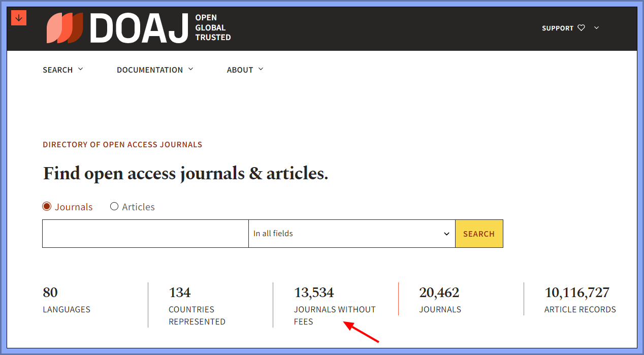Click the red arrow icon top-left corner
The image size is (644, 355).
[x=18, y=17]
